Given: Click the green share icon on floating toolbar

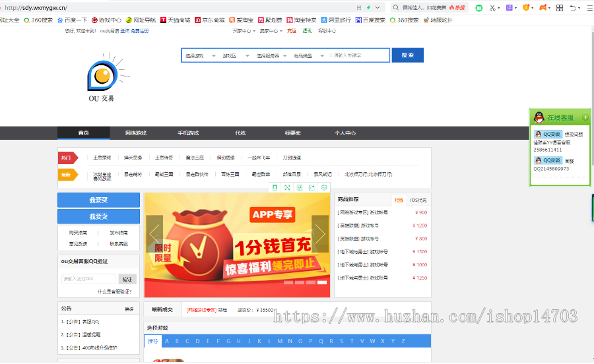Looking at the screenshot, I should [x=312, y=188].
